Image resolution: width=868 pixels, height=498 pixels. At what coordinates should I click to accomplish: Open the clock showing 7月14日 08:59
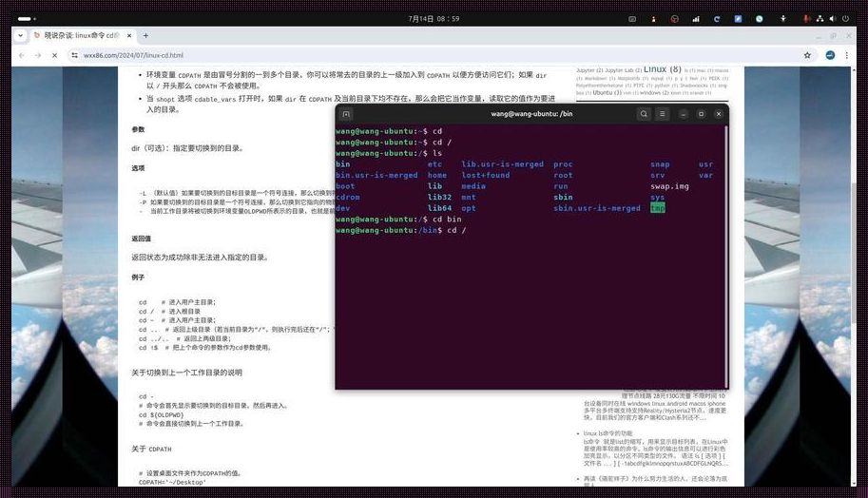tap(434, 19)
